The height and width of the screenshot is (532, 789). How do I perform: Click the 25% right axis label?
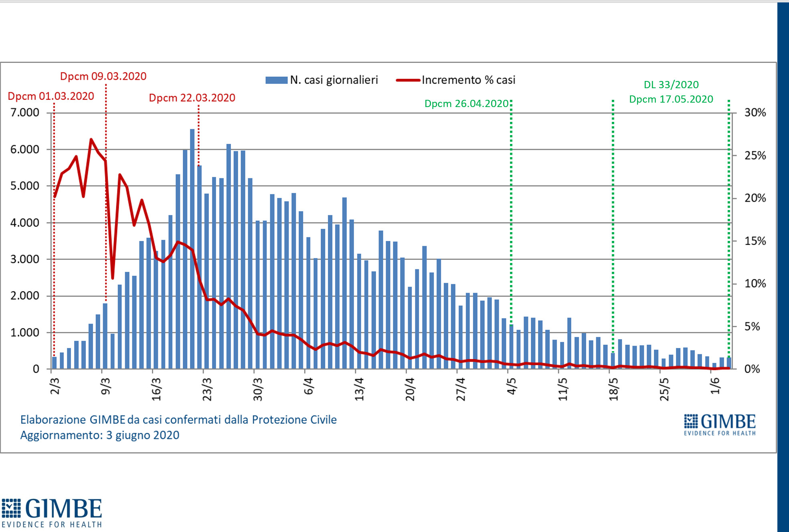[755, 156]
